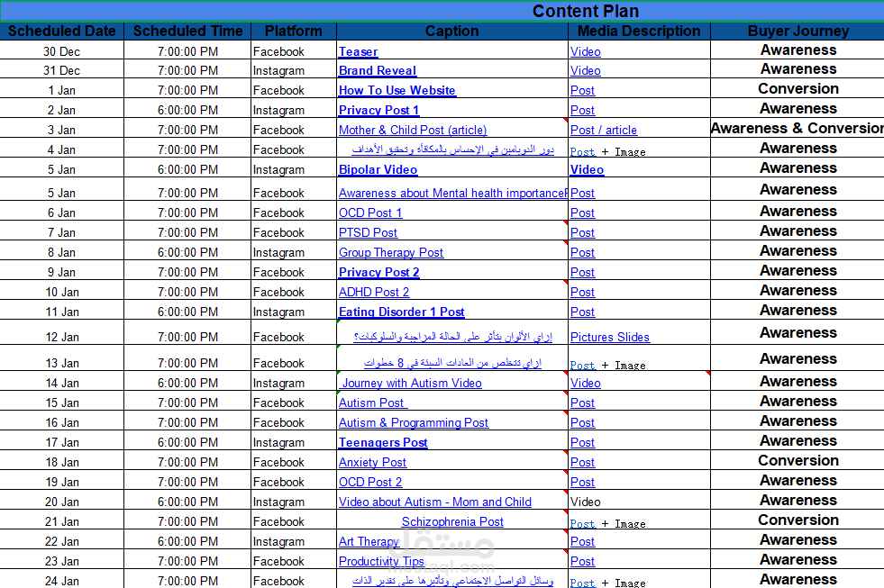Open Video media link in 31 Dec row

tap(585, 71)
